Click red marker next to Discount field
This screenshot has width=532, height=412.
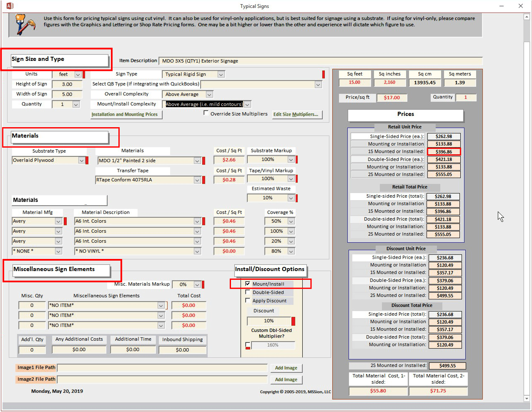point(293,321)
